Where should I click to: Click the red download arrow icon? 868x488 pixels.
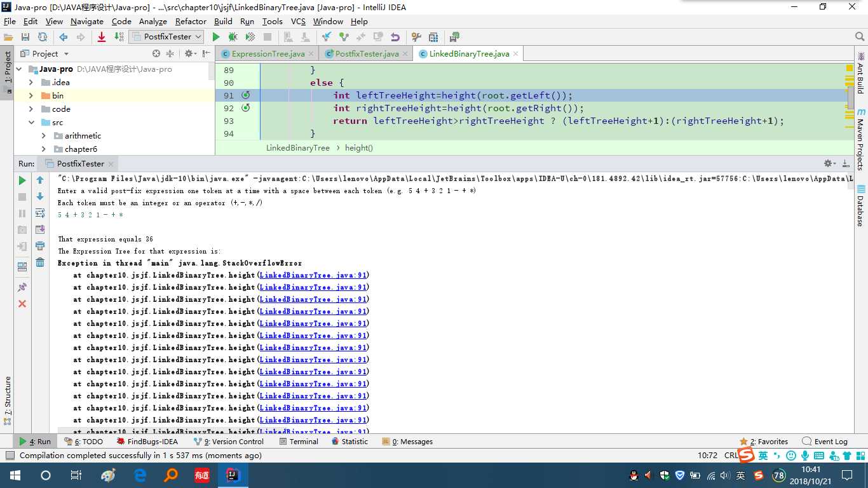coord(102,37)
